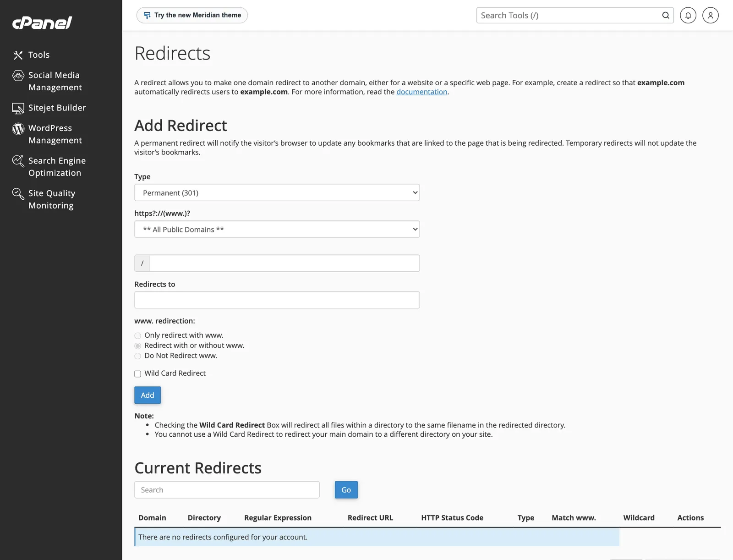Open the documentation link
The image size is (733, 560).
coord(421,92)
